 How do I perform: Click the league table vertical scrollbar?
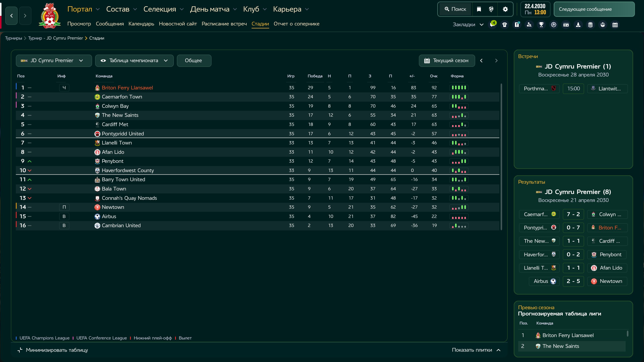pyautogui.click(x=501, y=157)
